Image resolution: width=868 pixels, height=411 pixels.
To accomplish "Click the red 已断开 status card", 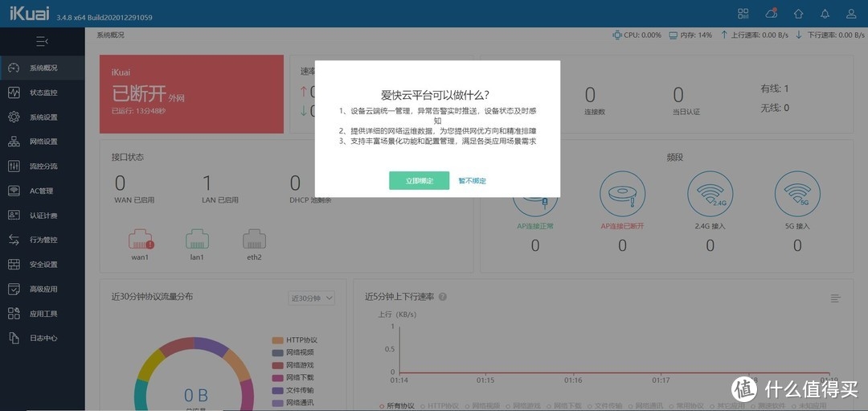I will point(191,94).
